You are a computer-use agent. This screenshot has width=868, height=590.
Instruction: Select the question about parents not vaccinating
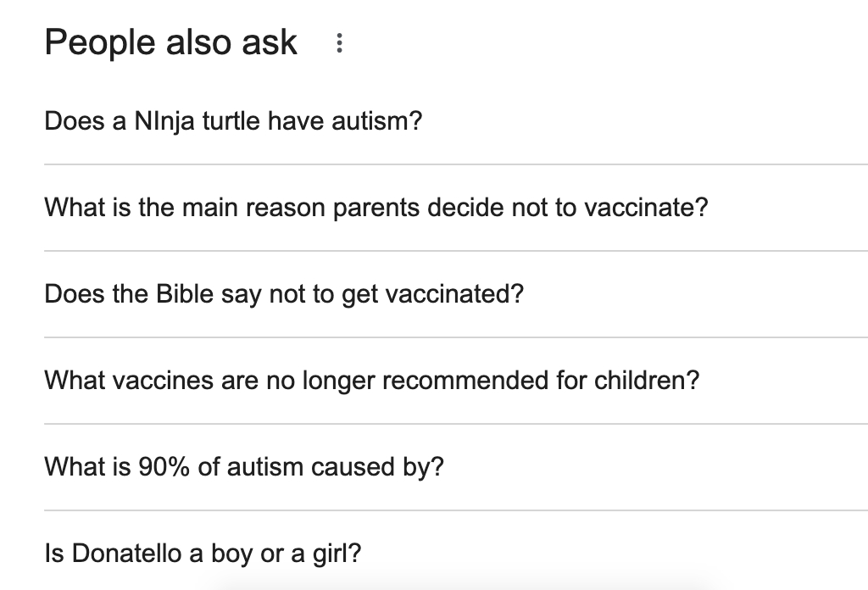tap(376, 208)
